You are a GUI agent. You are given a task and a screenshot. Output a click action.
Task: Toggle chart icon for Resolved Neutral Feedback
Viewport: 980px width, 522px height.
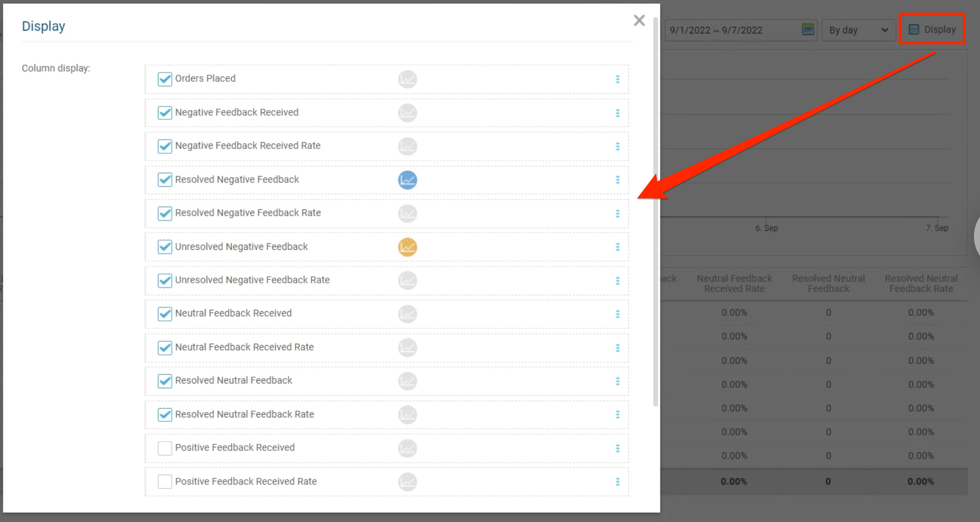pyautogui.click(x=407, y=381)
